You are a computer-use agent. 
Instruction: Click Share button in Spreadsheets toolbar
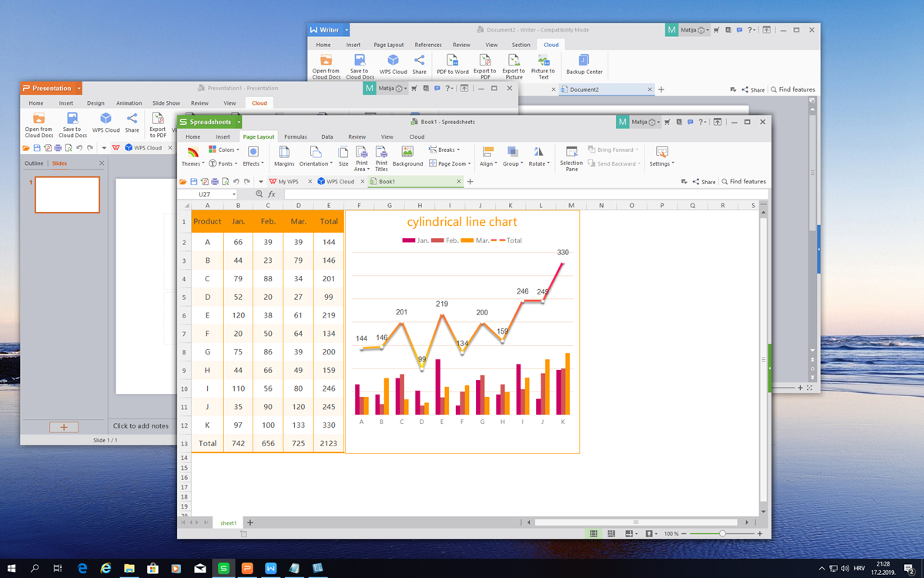[704, 182]
